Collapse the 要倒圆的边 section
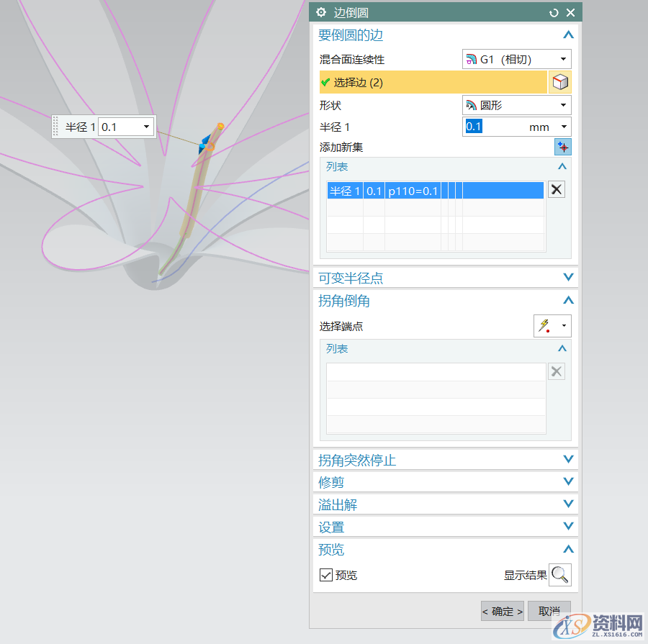This screenshot has height=644, width=648. pos(568,34)
